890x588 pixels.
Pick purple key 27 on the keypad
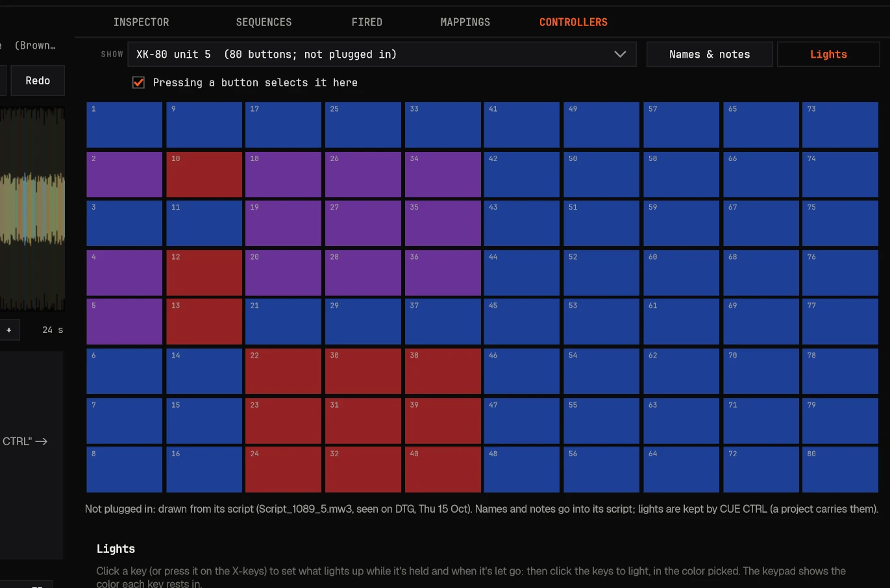363,223
